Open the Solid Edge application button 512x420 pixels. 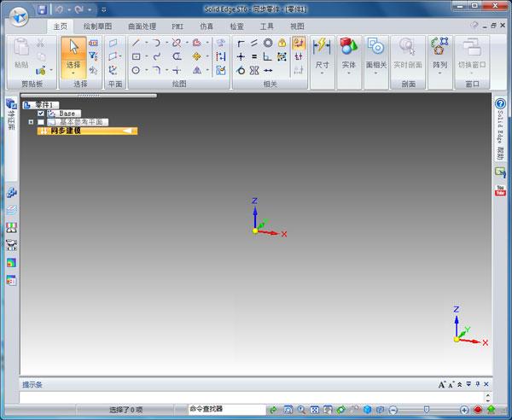point(19,16)
